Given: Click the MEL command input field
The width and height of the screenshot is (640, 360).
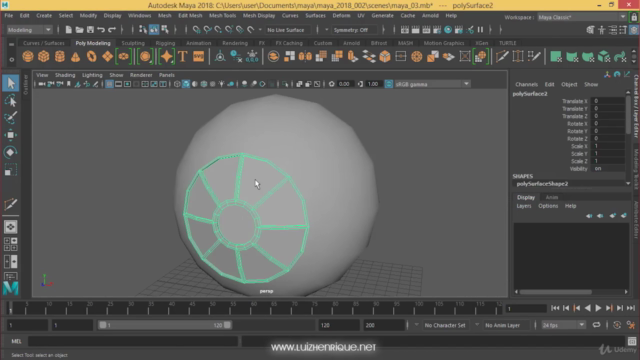Looking at the screenshot, I should [x=133, y=342].
